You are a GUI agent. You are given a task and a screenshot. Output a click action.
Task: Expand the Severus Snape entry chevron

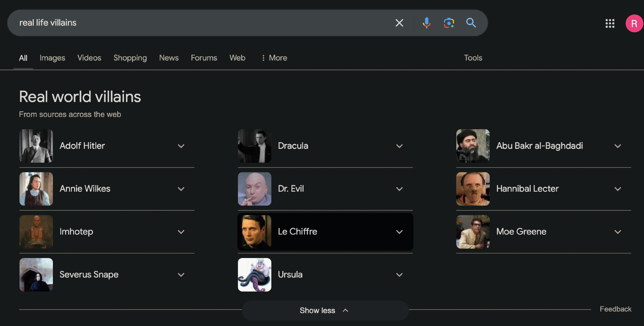click(181, 275)
